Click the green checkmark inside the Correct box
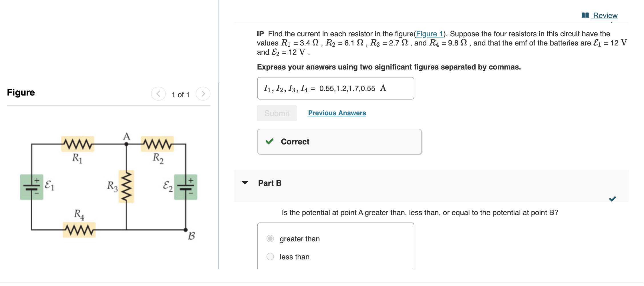The height and width of the screenshot is (286, 644). coord(269,142)
